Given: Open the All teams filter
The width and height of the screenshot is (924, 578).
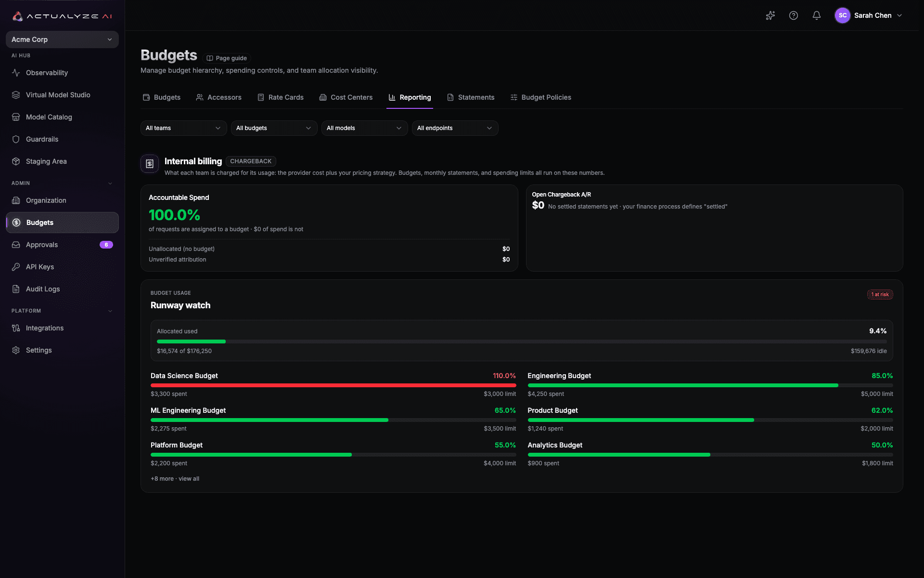Looking at the screenshot, I should 183,128.
